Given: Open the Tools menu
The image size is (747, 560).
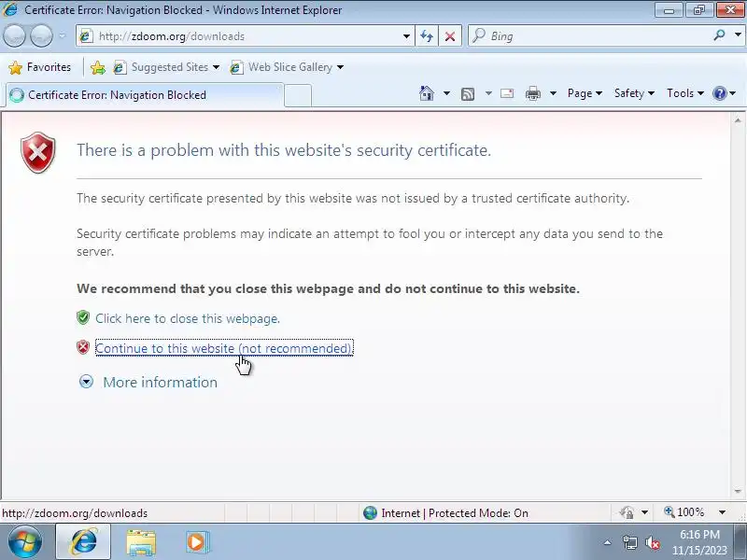Looking at the screenshot, I should click(x=685, y=93).
